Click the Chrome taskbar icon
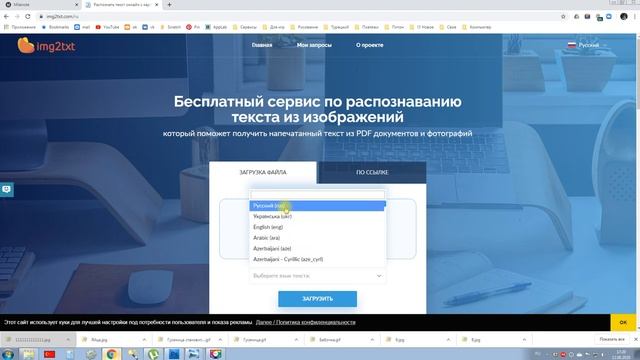The width and height of the screenshot is (640, 360). click(x=112, y=354)
